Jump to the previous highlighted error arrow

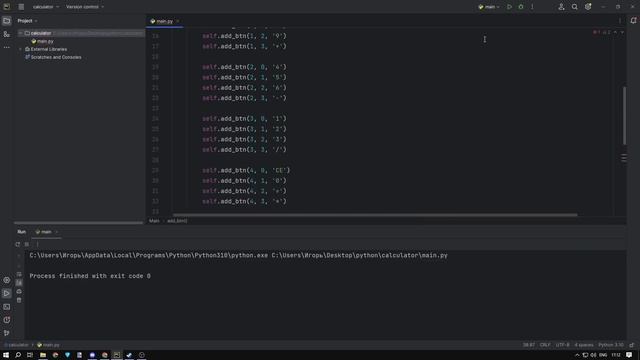tap(616, 32)
